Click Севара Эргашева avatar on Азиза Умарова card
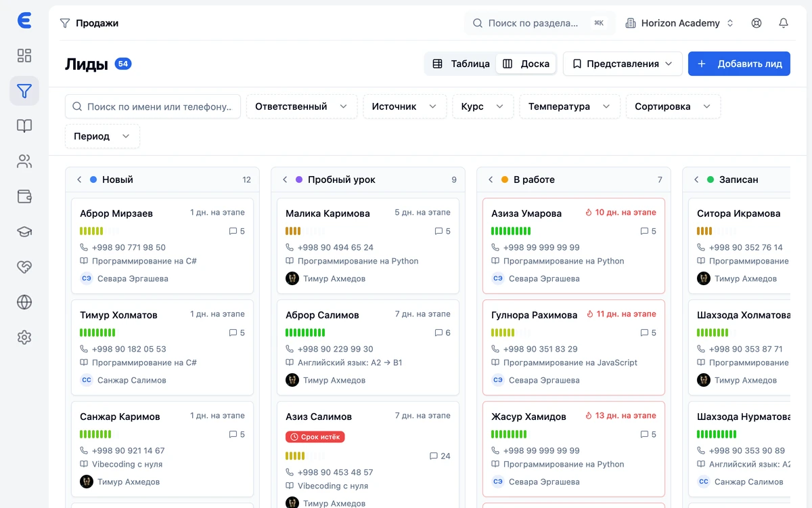 pos(498,278)
